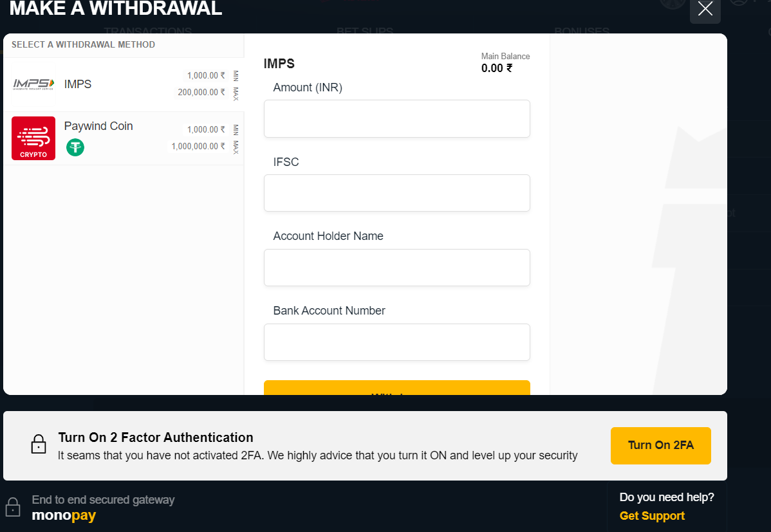Click Paywind minimum 1,000.00 value
The width and height of the screenshot is (771, 532).
coord(206,129)
